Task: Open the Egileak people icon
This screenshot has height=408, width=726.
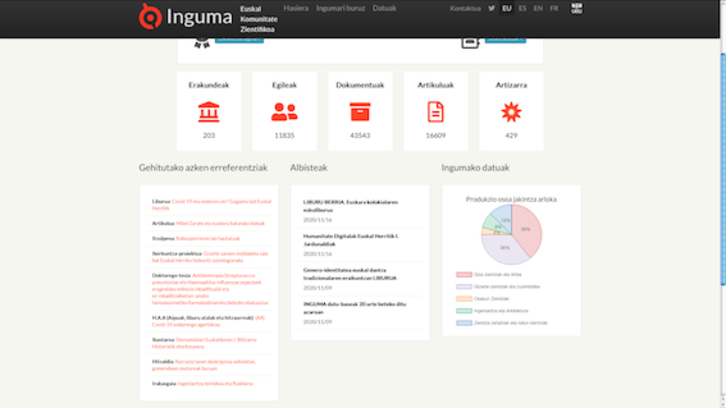Action: pyautogui.click(x=284, y=111)
